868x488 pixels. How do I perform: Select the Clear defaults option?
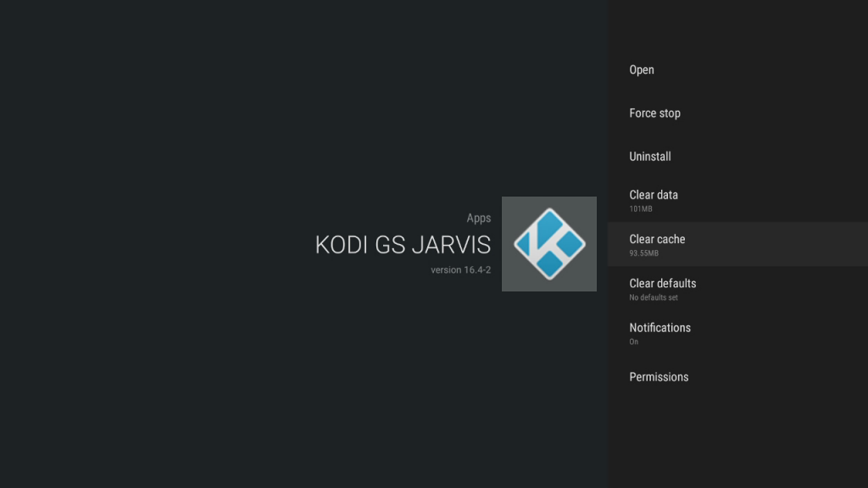(737, 289)
